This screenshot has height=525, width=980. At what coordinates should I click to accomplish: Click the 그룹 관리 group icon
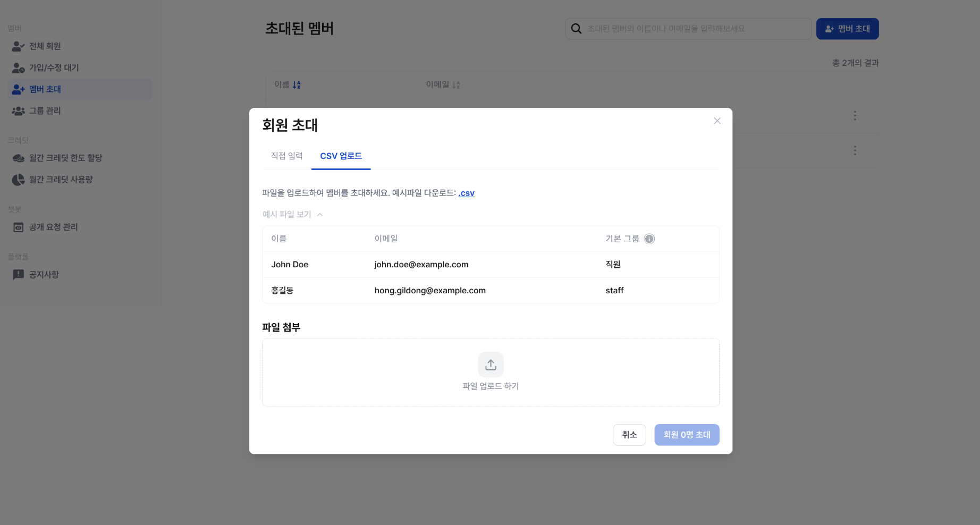coord(18,111)
